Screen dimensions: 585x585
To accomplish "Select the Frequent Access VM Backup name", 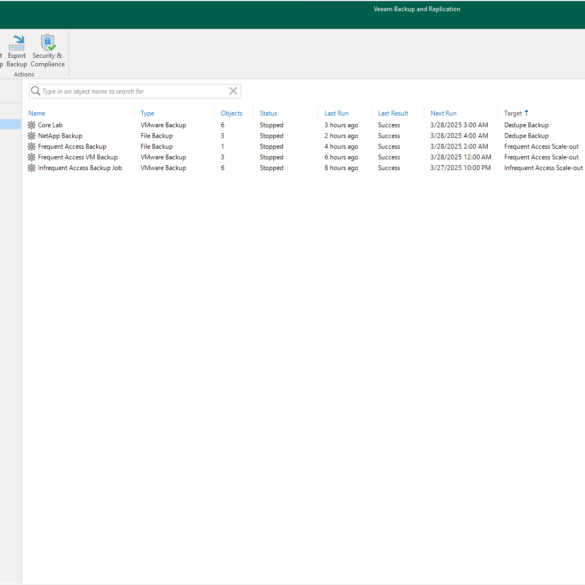I will tap(78, 157).
